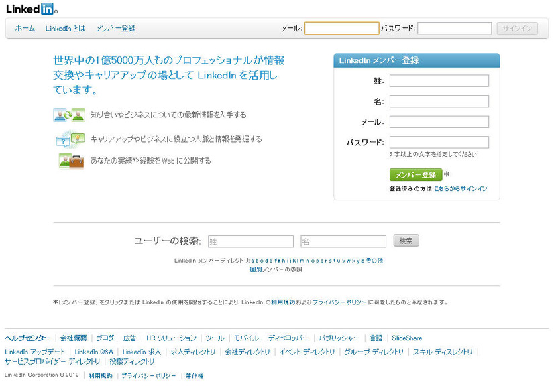Open the 言語 footer link
The image size is (554, 392).
376,338
